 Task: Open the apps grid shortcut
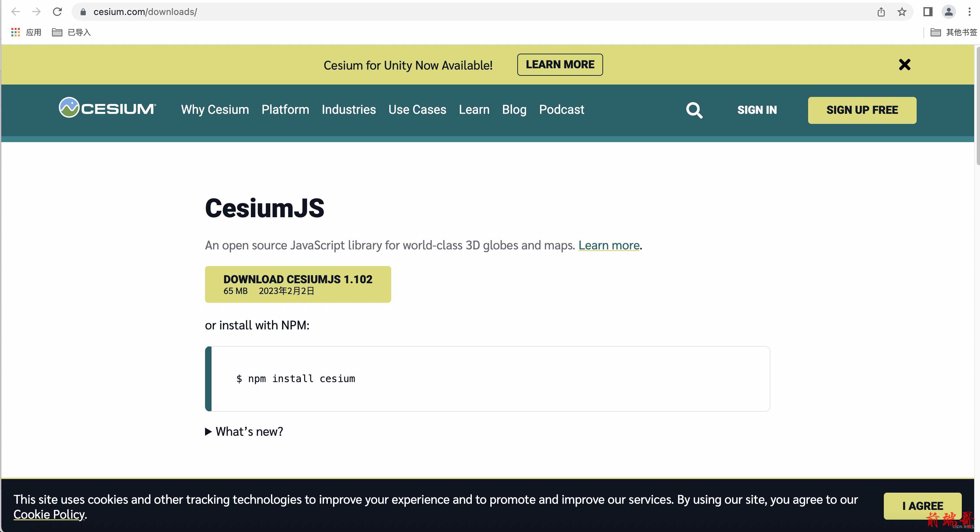26,33
